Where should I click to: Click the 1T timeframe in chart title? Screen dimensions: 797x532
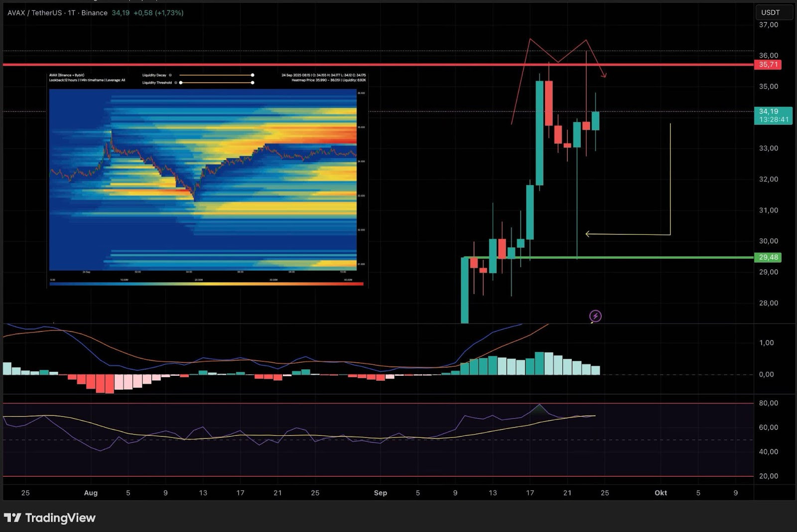(72, 13)
